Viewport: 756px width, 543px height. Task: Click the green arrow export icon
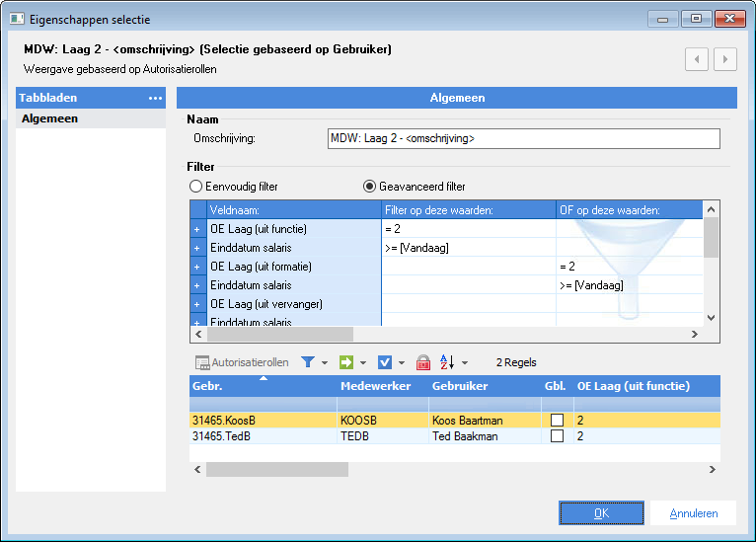point(346,362)
